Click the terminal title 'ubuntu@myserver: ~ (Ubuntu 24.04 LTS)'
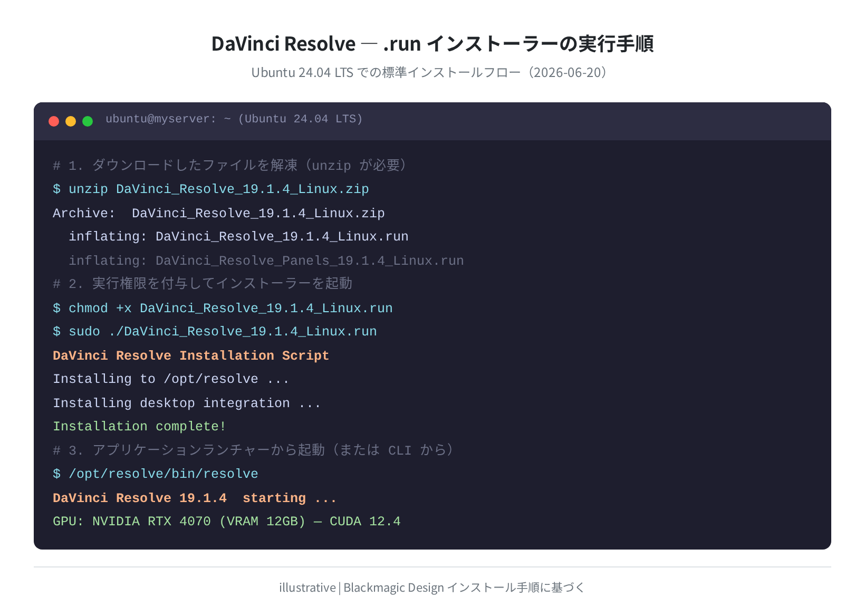Image resolution: width=865 pixels, height=616 pixels. pyautogui.click(x=234, y=119)
